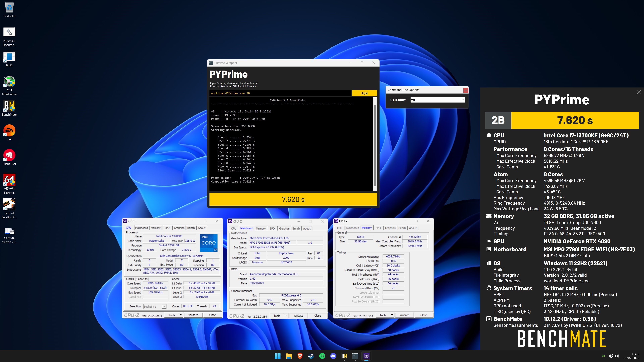Click the 'NVIDIA GeForce RTX 4090' GPU value
Image resolution: width=644 pixels, height=362 pixels.
point(577,241)
